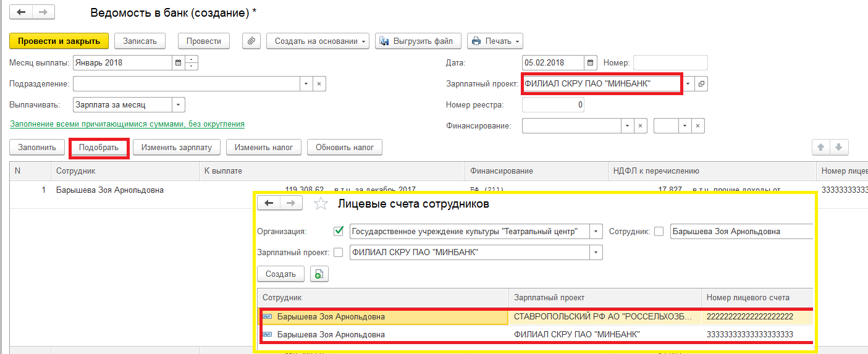This screenshot has width=868, height=354.
Task: Click into the Номер input field
Action: click(670, 62)
